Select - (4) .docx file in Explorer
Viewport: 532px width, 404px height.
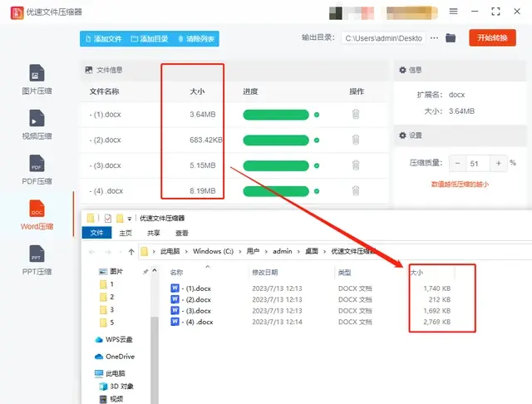pos(192,322)
